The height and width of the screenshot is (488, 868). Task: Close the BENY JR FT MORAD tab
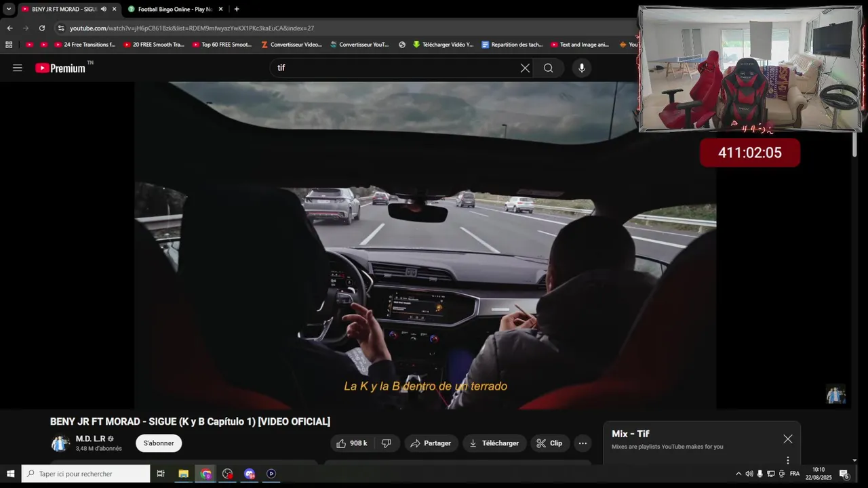[114, 9]
